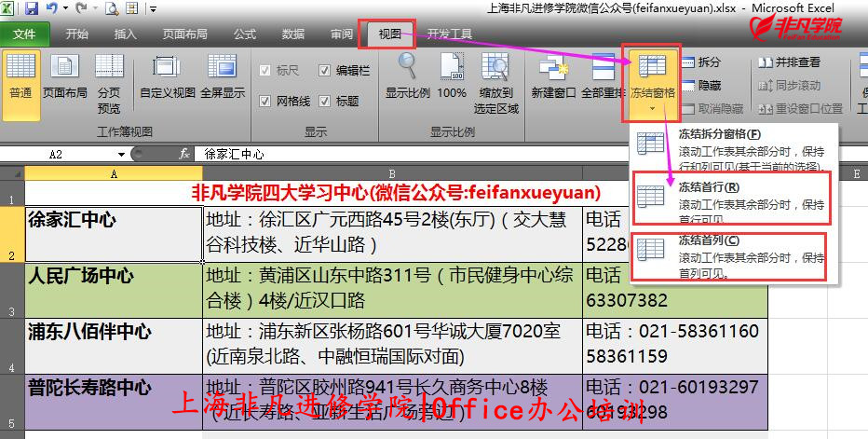Viewport: 868px width, 439px height.
Task: Choose 冻结拆分窗格(F) from the menu
Action: pyautogui.click(x=734, y=150)
